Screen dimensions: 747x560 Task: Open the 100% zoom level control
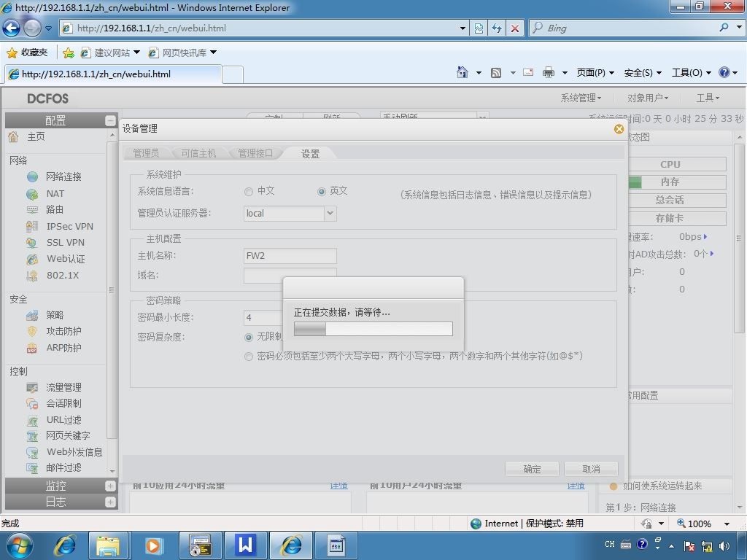703,524
